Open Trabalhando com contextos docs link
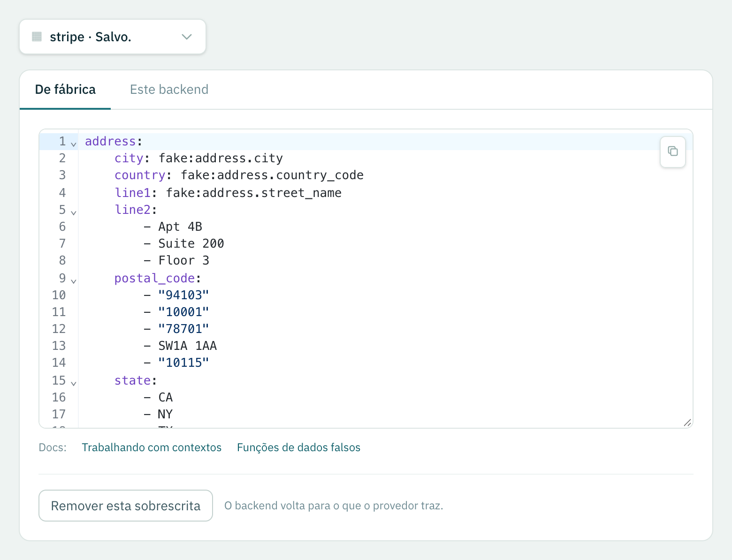 (x=152, y=447)
